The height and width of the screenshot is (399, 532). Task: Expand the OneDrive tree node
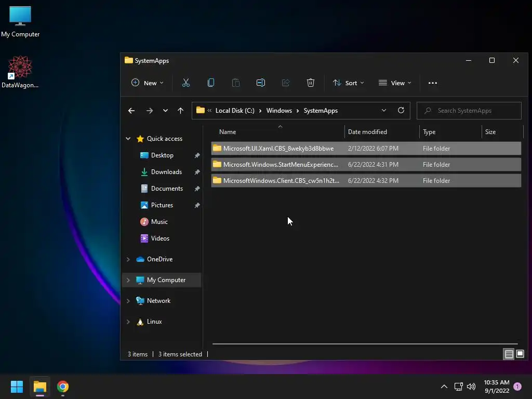coord(128,259)
